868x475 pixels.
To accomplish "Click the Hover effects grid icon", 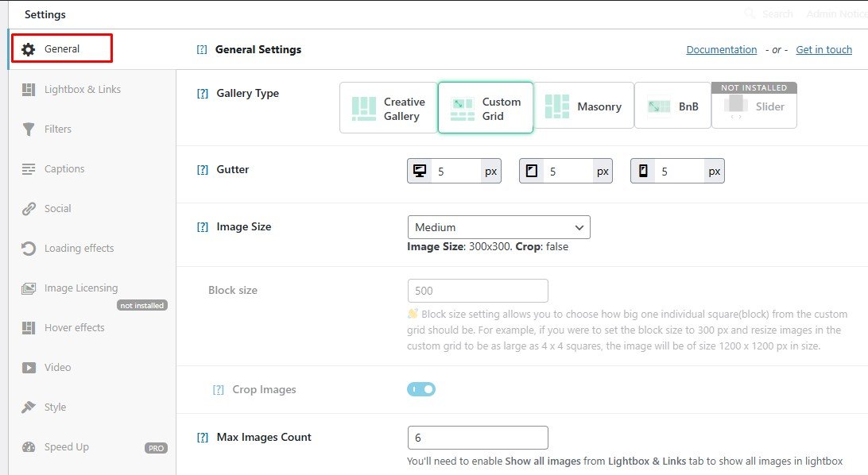I will point(29,328).
